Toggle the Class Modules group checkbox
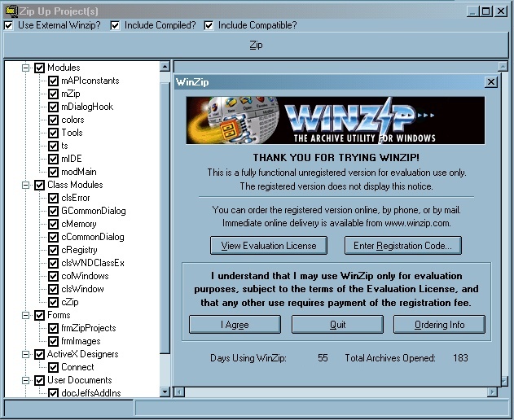Image resolution: width=514 pixels, height=420 pixels. click(x=39, y=185)
